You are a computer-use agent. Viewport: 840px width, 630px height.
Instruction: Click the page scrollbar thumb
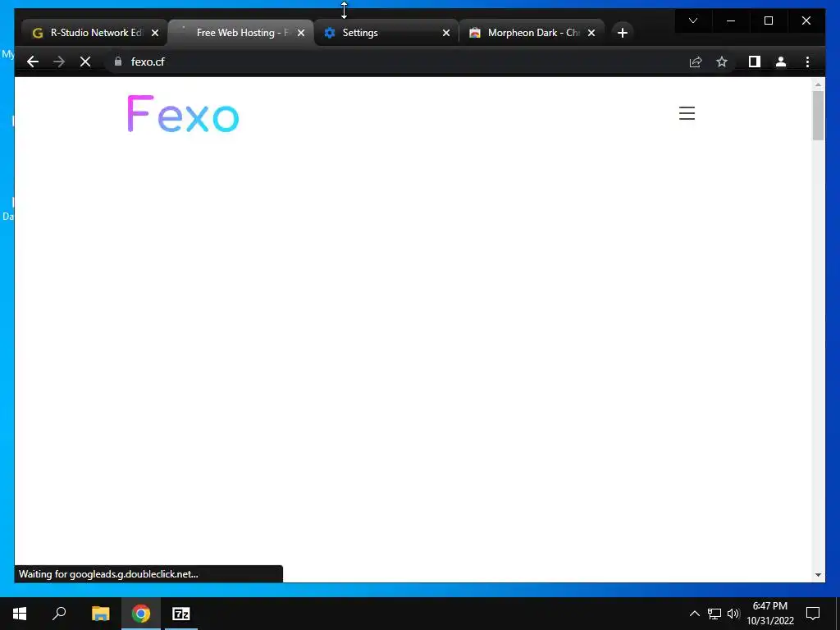coord(818,115)
